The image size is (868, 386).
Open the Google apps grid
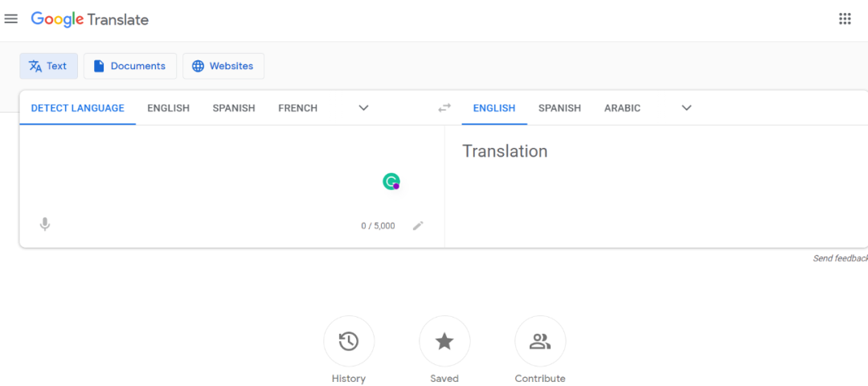[845, 19]
